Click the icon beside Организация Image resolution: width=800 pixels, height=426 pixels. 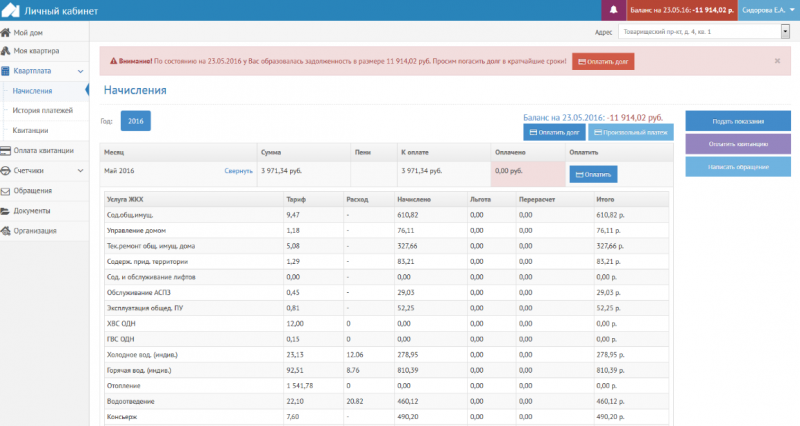click(x=7, y=231)
